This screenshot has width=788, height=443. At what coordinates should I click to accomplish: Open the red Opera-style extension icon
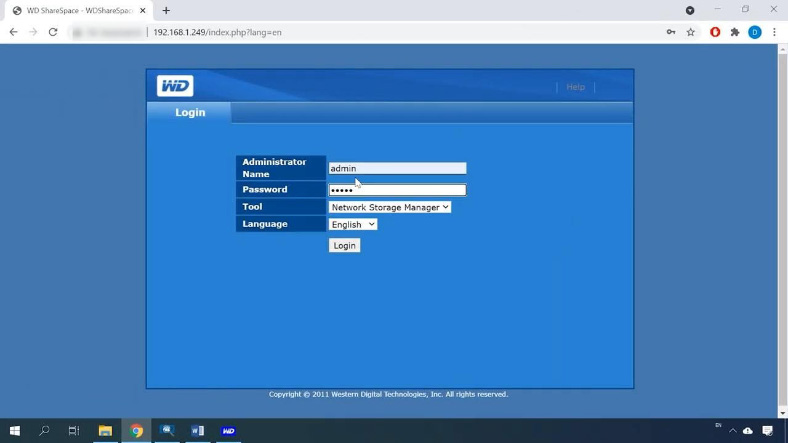tap(715, 32)
